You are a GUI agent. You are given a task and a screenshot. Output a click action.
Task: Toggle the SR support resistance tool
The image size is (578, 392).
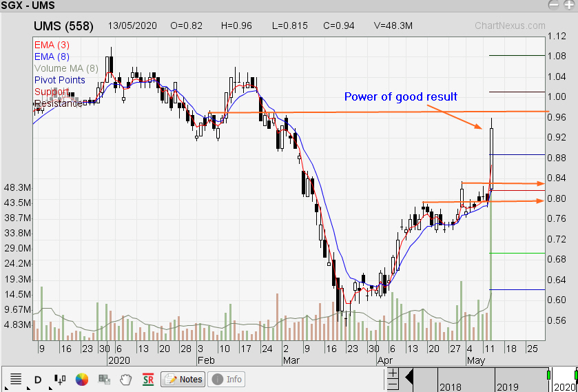point(148,379)
